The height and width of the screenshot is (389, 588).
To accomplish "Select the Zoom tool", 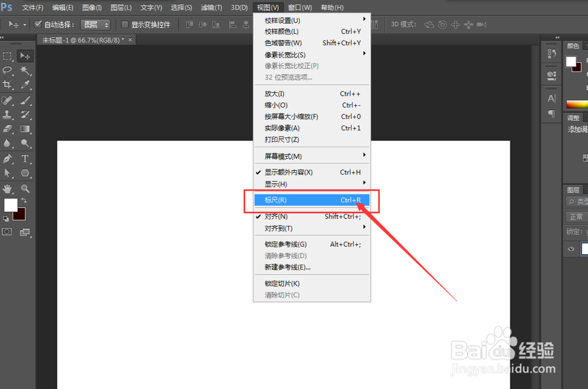I will pyautogui.click(x=24, y=188).
